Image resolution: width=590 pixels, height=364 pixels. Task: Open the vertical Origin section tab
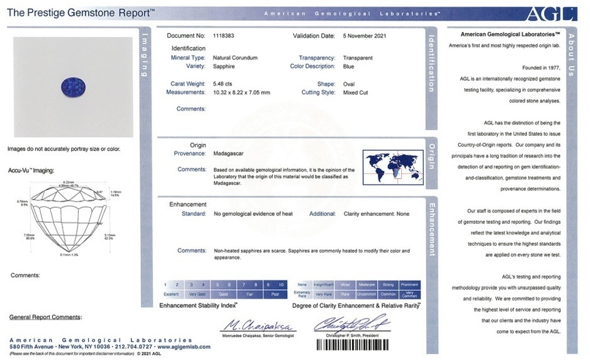(432, 157)
